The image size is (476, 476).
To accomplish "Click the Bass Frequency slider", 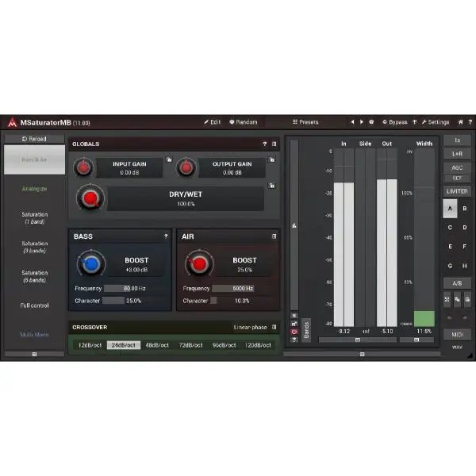I will point(124,289).
